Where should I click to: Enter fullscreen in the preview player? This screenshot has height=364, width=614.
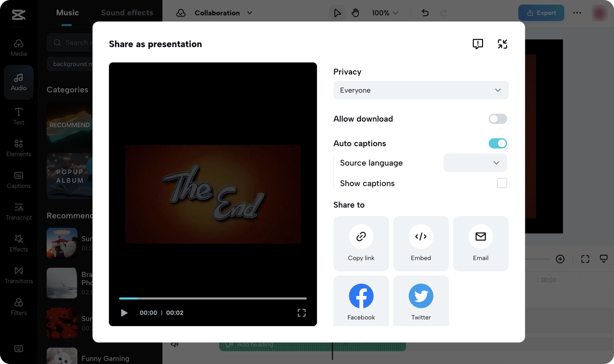[302, 313]
